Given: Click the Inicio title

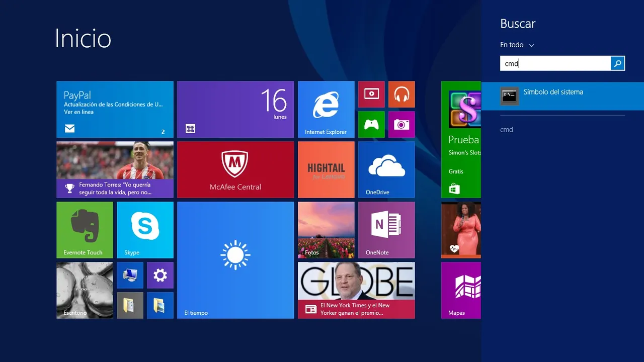Looking at the screenshot, I should [83, 39].
